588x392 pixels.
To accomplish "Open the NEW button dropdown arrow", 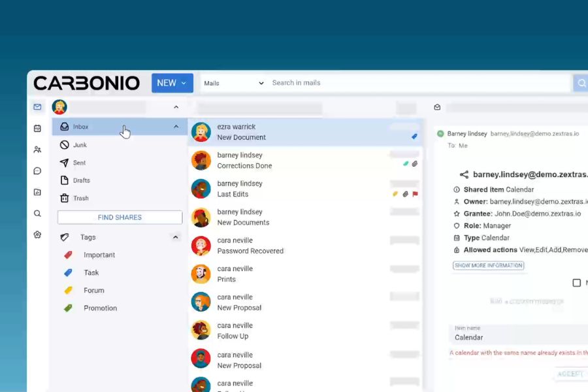I will click(x=184, y=83).
